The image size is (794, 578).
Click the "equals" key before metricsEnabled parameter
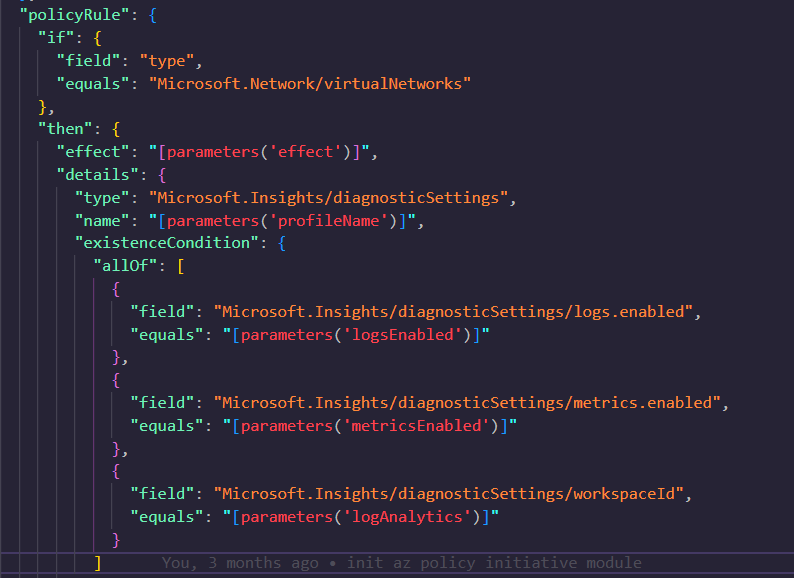coord(167,426)
